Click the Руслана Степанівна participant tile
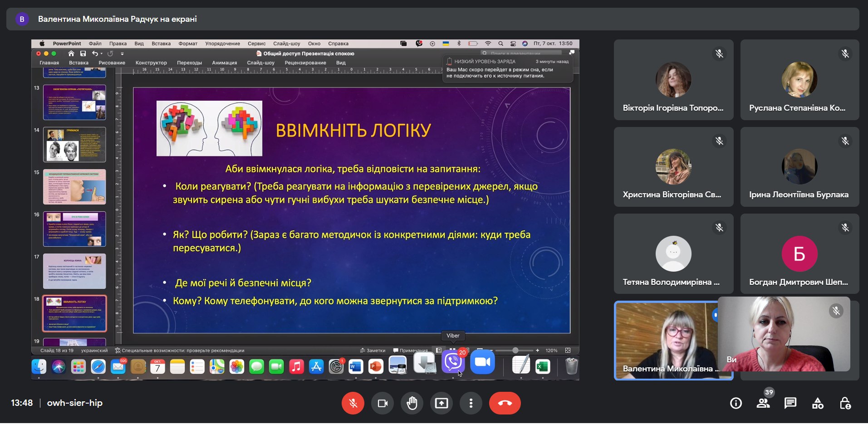 tap(799, 80)
